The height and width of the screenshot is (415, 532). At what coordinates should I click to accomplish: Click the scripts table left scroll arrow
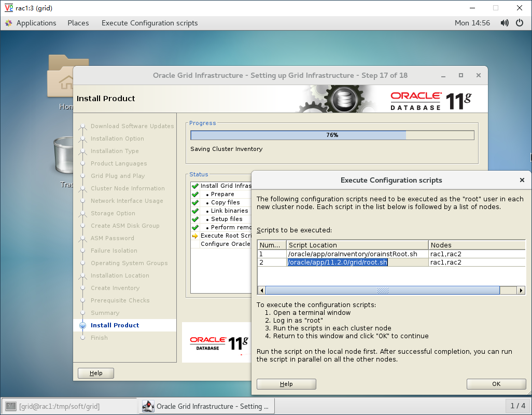(x=261, y=290)
